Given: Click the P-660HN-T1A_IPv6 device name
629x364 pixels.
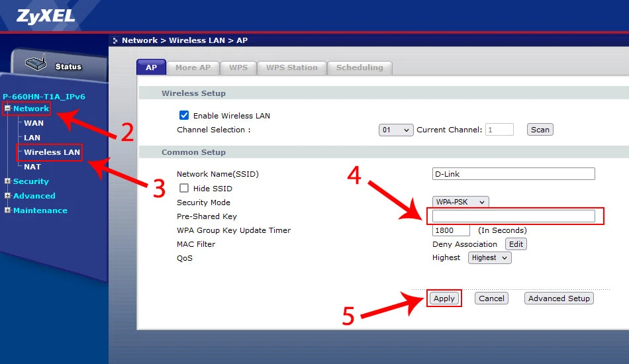Looking at the screenshot, I should [x=44, y=96].
